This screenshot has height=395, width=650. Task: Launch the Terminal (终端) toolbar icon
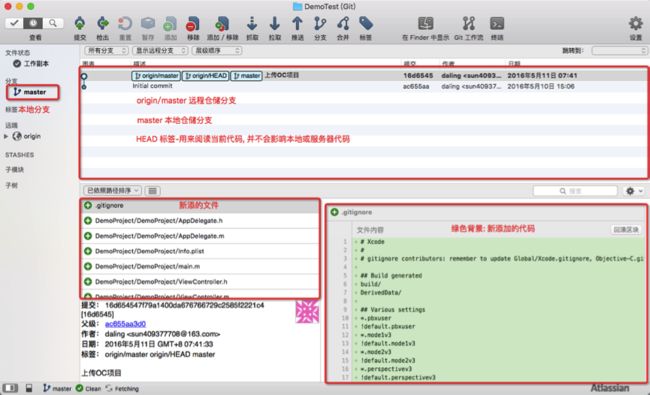tap(497, 24)
